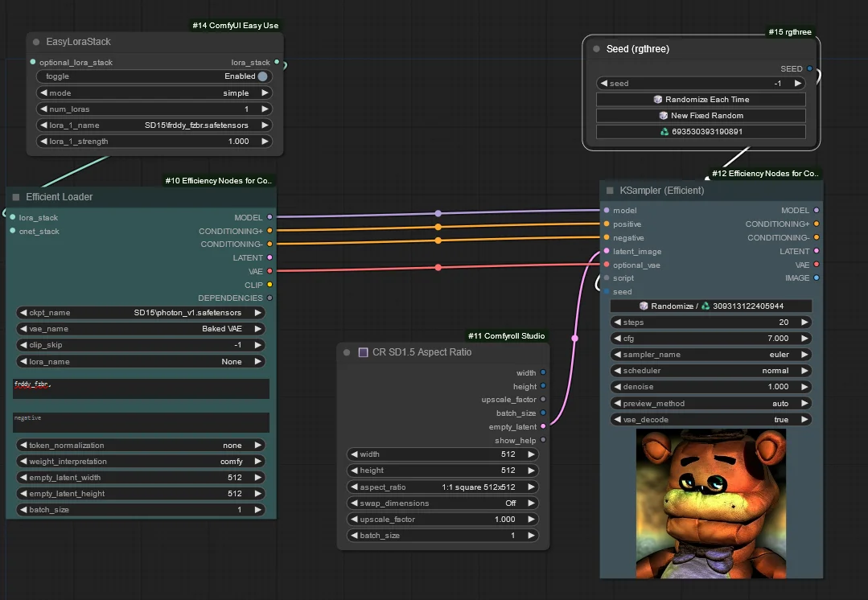Collapse the Seed (rgthree) node via its dot
The width and height of the screenshot is (868, 600).
click(596, 49)
